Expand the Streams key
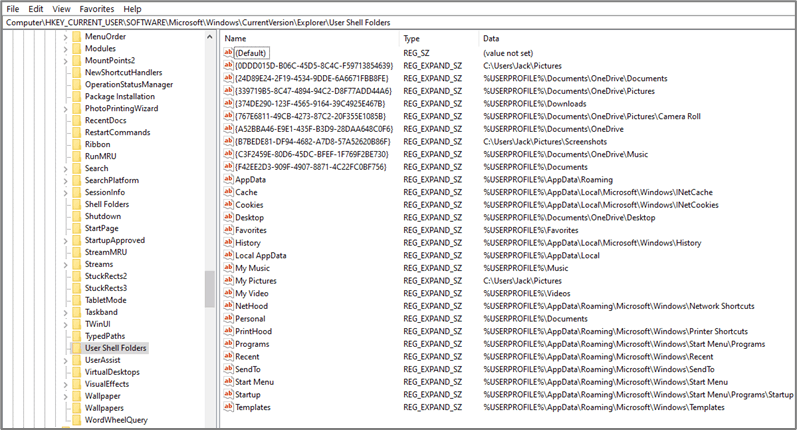 point(65,265)
